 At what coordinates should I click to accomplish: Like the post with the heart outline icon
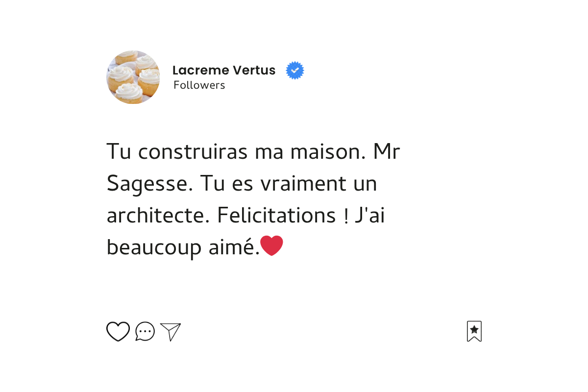[x=118, y=332]
